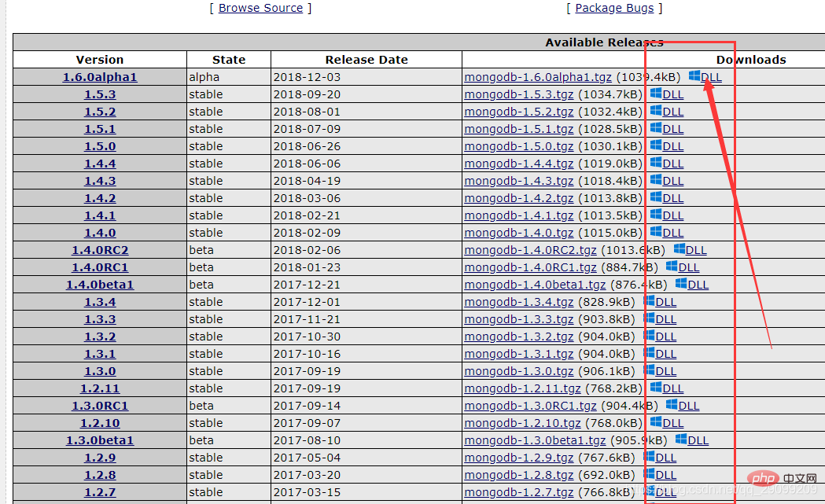Select the Windows icon for version 1.3.2

click(650, 337)
